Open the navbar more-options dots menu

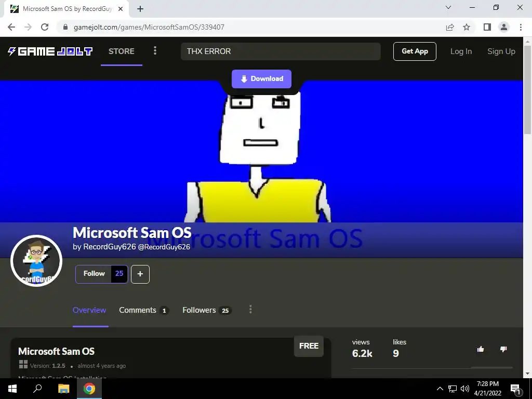(155, 51)
